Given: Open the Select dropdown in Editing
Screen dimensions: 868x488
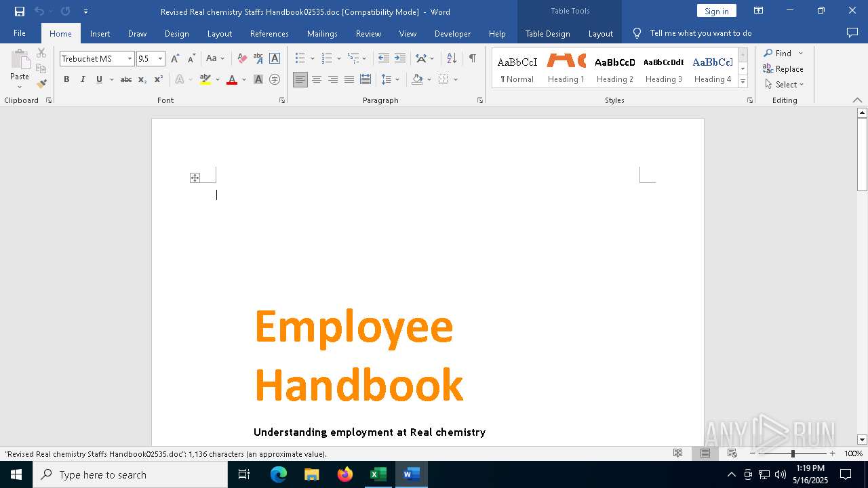Looking at the screenshot, I should 784,84.
